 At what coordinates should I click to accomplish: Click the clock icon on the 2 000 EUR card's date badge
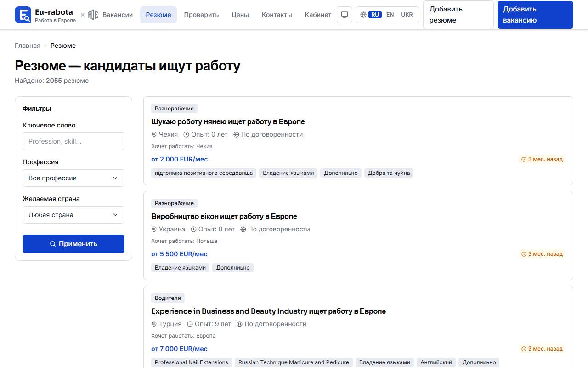(524, 160)
